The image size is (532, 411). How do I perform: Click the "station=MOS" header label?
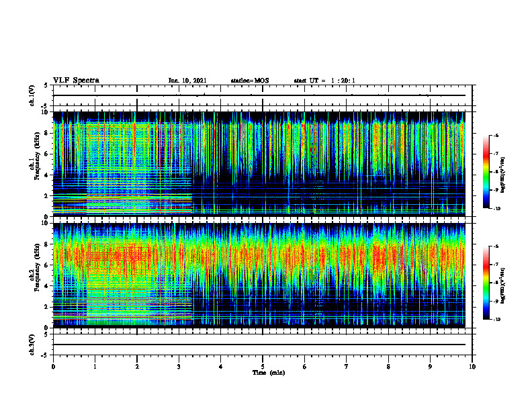coord(250,81)
